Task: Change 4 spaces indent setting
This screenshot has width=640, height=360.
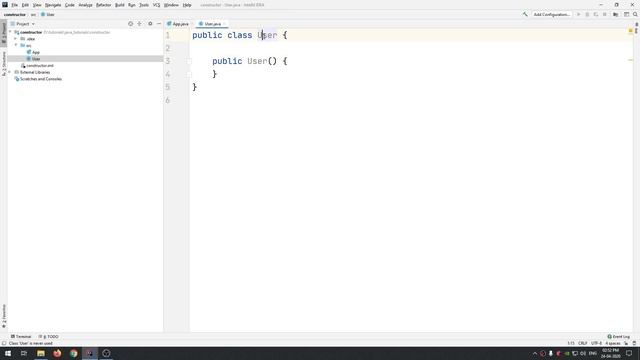Action: (x=613, y=343)
